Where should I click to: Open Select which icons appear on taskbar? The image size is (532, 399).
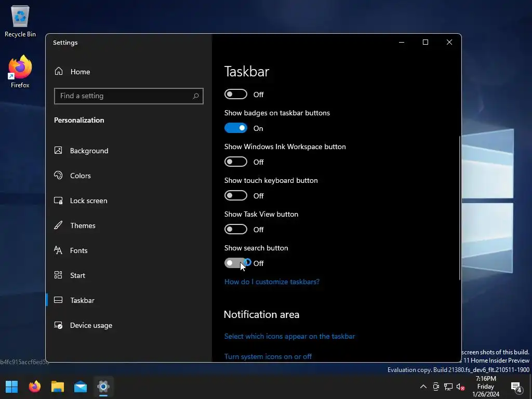coord(289,336)
